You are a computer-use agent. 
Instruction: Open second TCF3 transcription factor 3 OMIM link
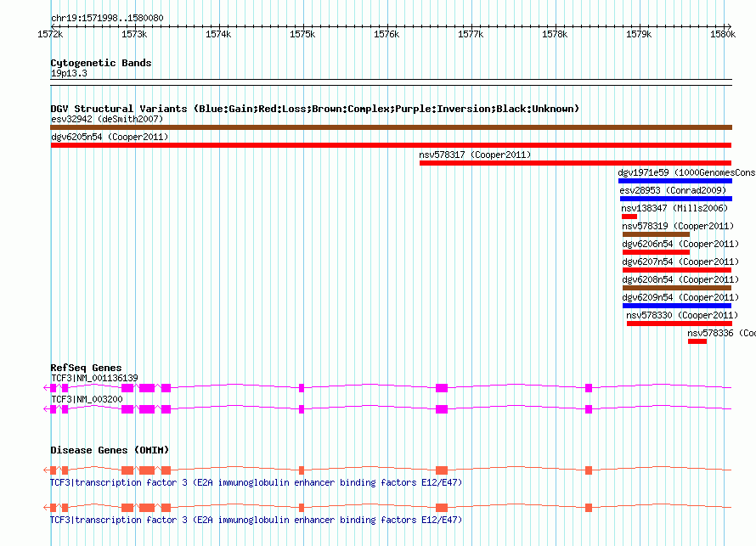click(256, 520)
